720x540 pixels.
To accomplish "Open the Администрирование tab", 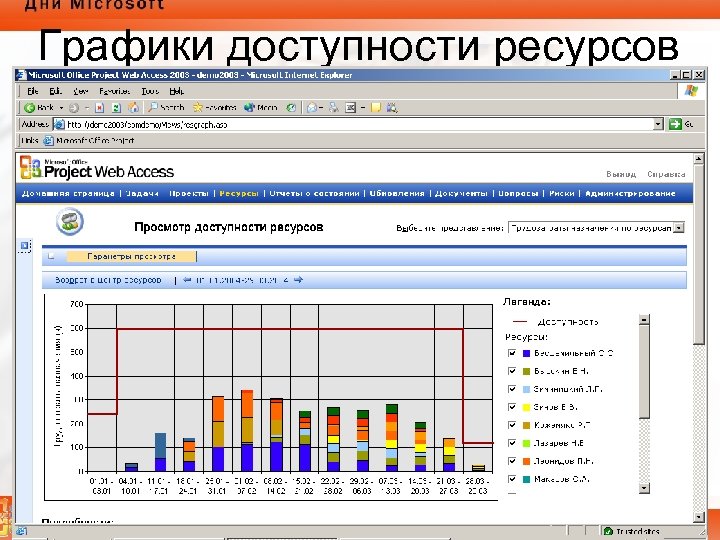I will coord(630,193).
